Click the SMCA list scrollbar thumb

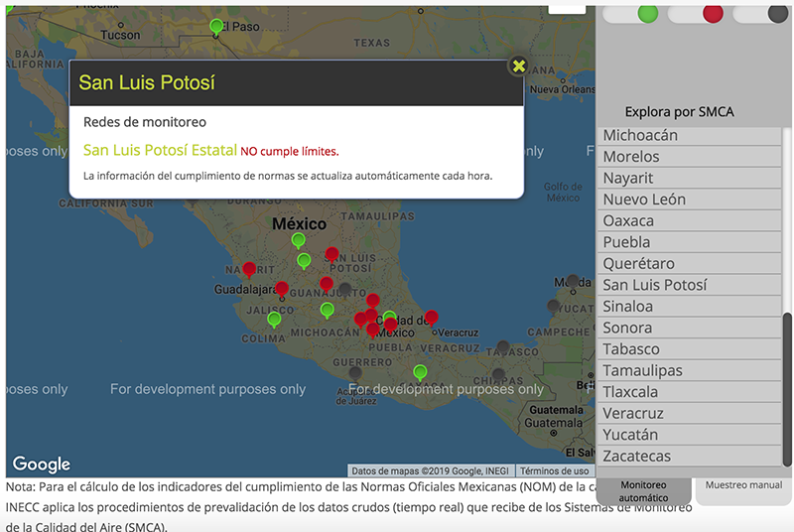[x=787, y=389]
